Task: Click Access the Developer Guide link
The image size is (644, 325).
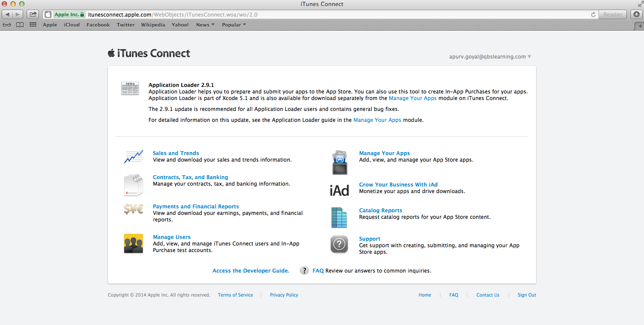Action: click(251, 271)
